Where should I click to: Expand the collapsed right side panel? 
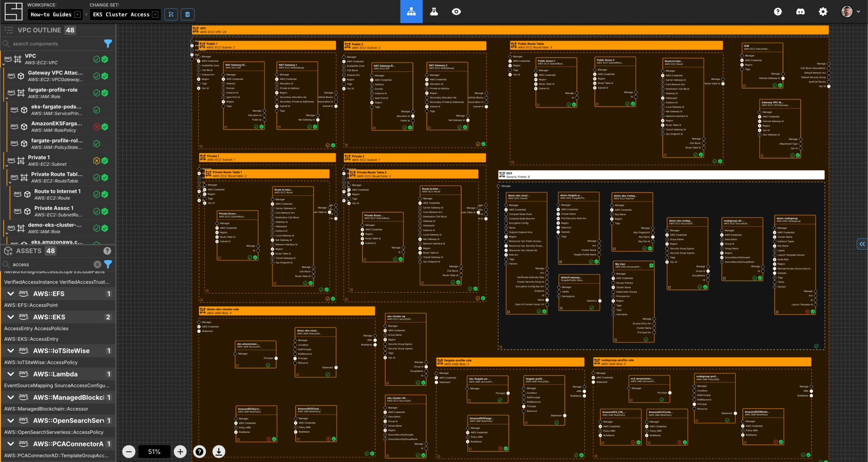coord(862,244)
